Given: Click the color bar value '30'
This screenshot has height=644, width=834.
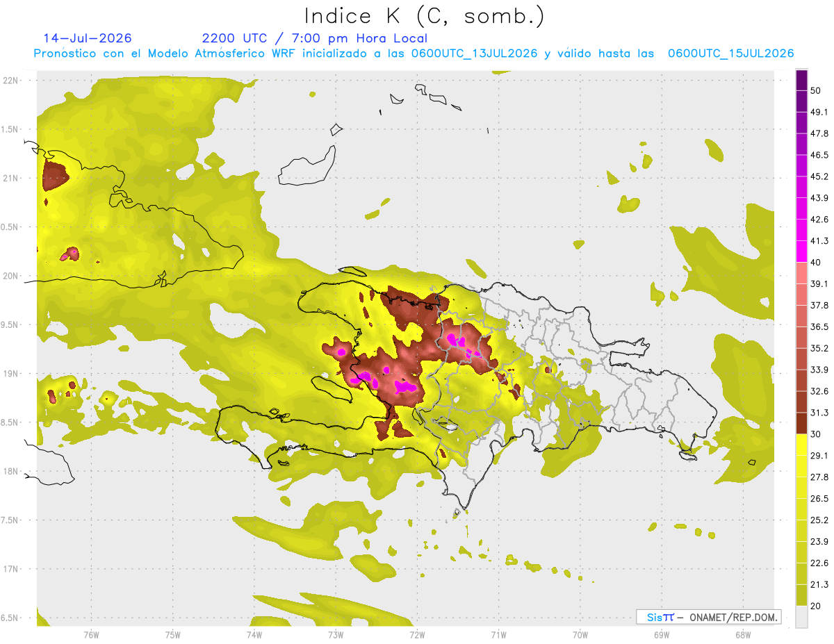Looking at the screenshot, I should click(x=816, y=434).
